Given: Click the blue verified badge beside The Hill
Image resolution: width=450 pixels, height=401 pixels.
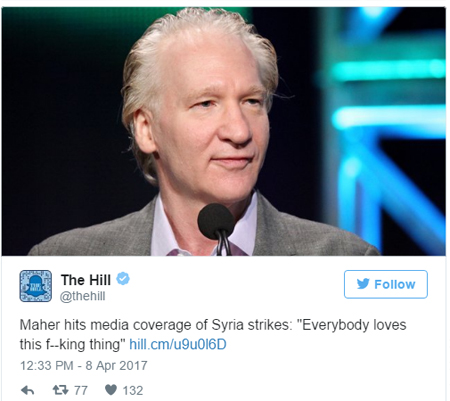Looking at the screenshot, I should 123,279.
